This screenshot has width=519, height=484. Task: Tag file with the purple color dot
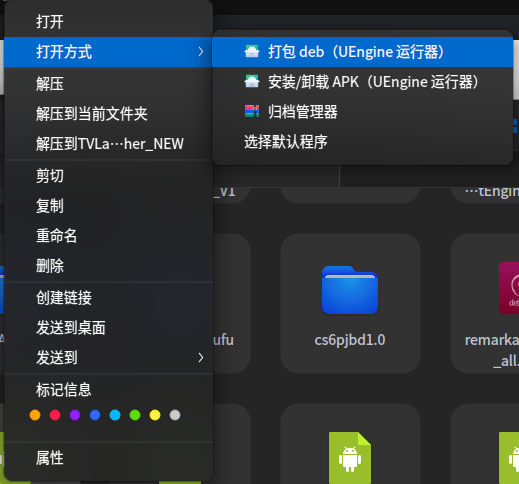pos(75,415)
